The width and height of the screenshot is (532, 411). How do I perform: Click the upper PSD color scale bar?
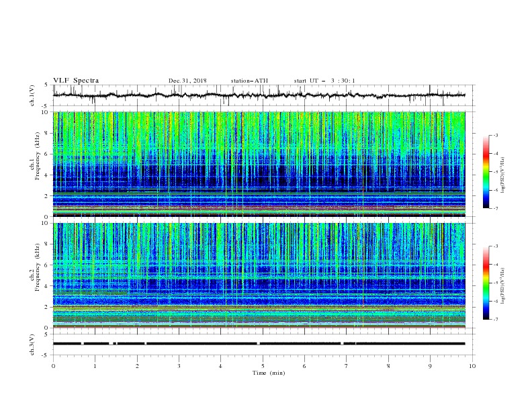pyautogui.click(x=486, y=172)
